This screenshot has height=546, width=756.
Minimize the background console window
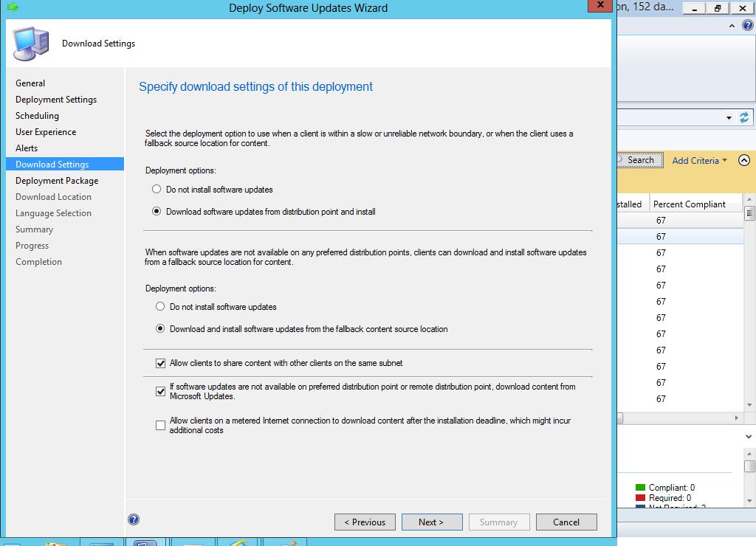pyautogui.click(x=695, y=8)
